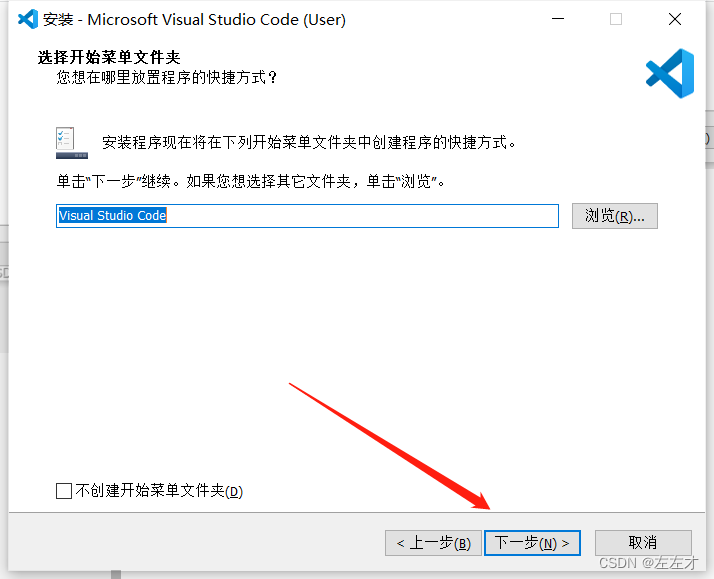Screen dimensions: 714x579
Task: Click the large VS Code logo
Action: tap(670, 73)
